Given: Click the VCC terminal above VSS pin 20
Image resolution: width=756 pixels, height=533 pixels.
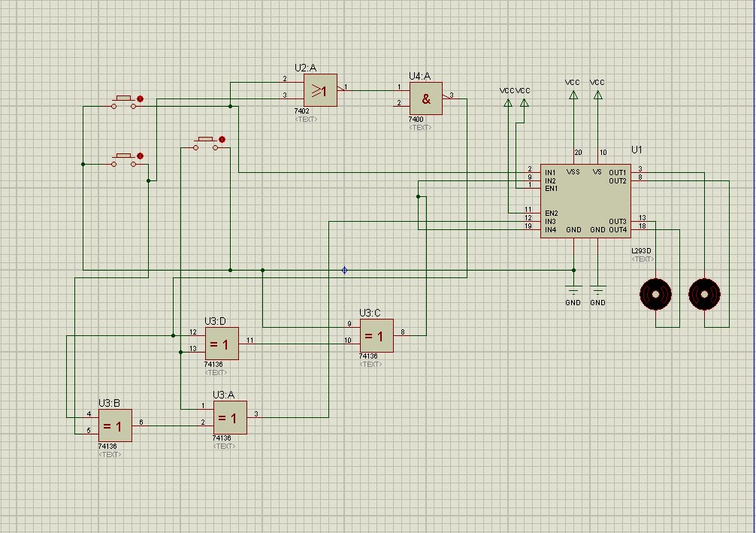Looking at the screenshot, I should click(x=573, y=94).
